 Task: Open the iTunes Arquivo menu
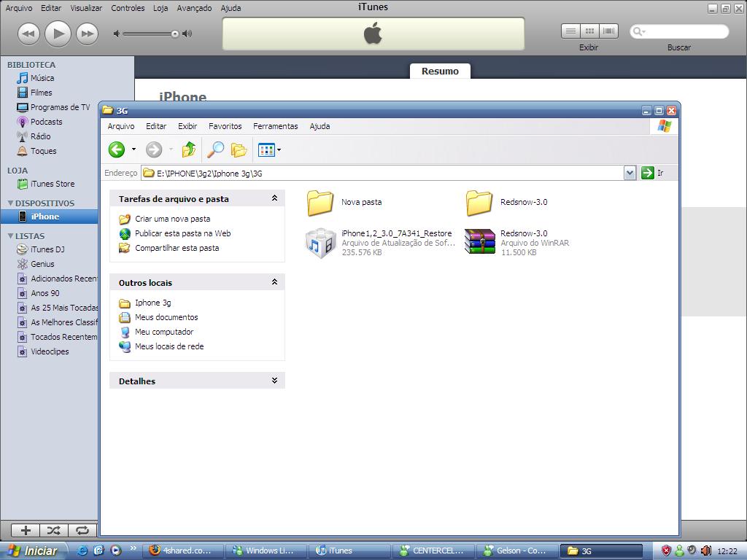coord(19,8)
